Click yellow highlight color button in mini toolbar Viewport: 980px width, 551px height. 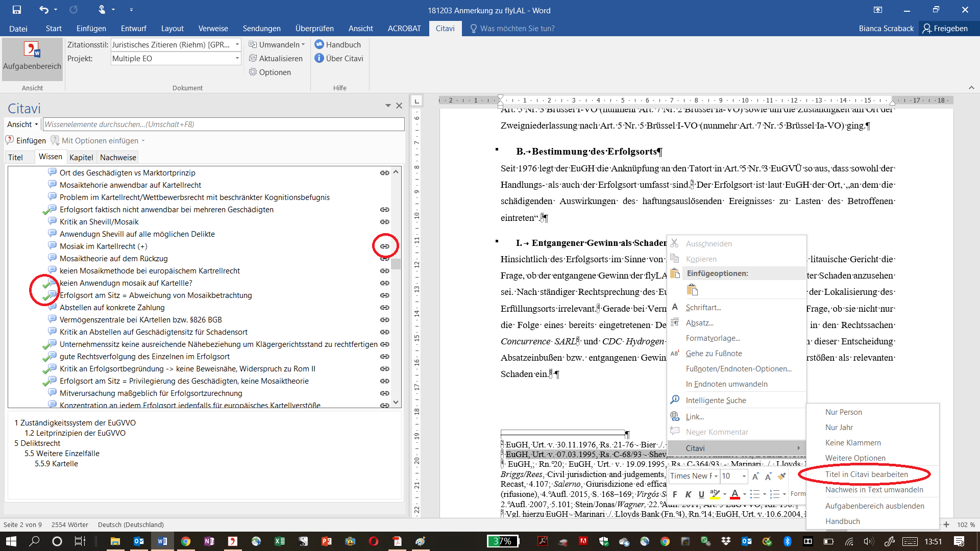(x=715, y=494)
